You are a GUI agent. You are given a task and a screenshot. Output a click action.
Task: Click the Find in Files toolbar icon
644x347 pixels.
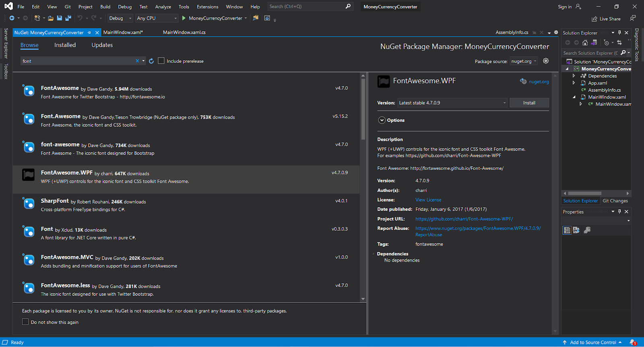(x=256, y=18)
